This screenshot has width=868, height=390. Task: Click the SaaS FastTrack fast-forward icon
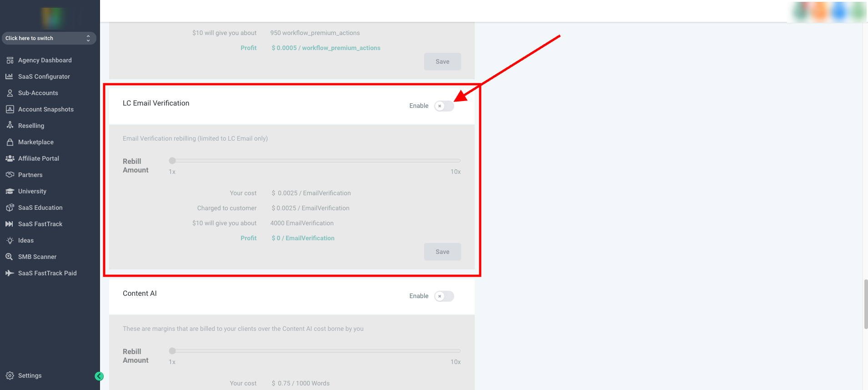click(x=10, y=224)
